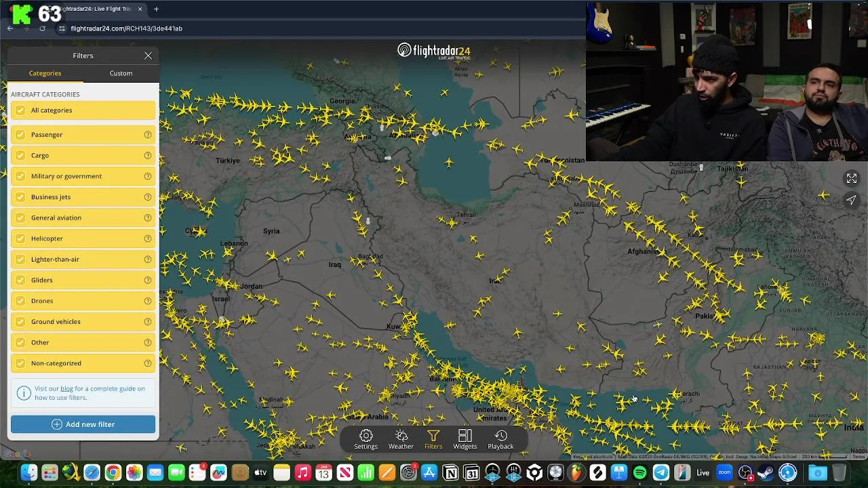The height and width of the screenshot is (488, 868).
Task: Click the Georgia label on the map
Action: point(342,101)
